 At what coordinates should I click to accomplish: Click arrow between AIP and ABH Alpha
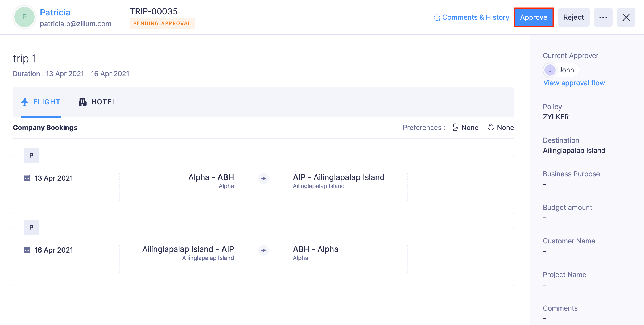pyautogui.click(x=263, y=250)
